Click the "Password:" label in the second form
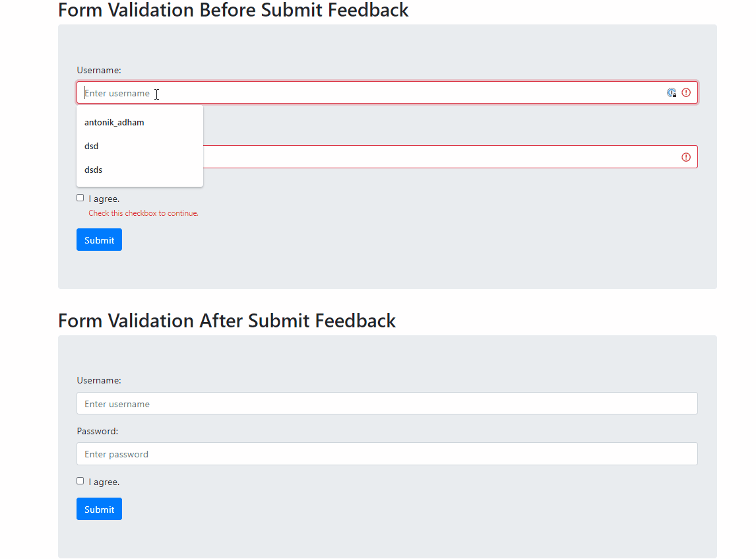756x559 pixels. pyautogui.click(x=97, y=431)
